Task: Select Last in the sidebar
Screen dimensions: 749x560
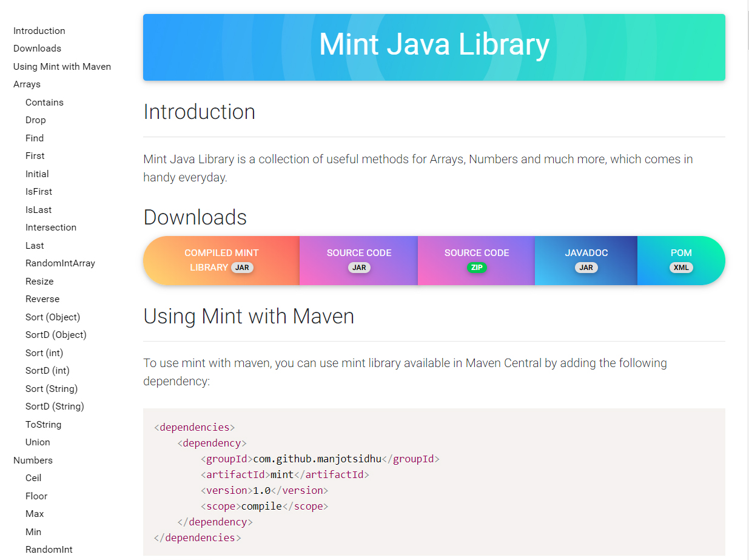Action: coord(35,246)
